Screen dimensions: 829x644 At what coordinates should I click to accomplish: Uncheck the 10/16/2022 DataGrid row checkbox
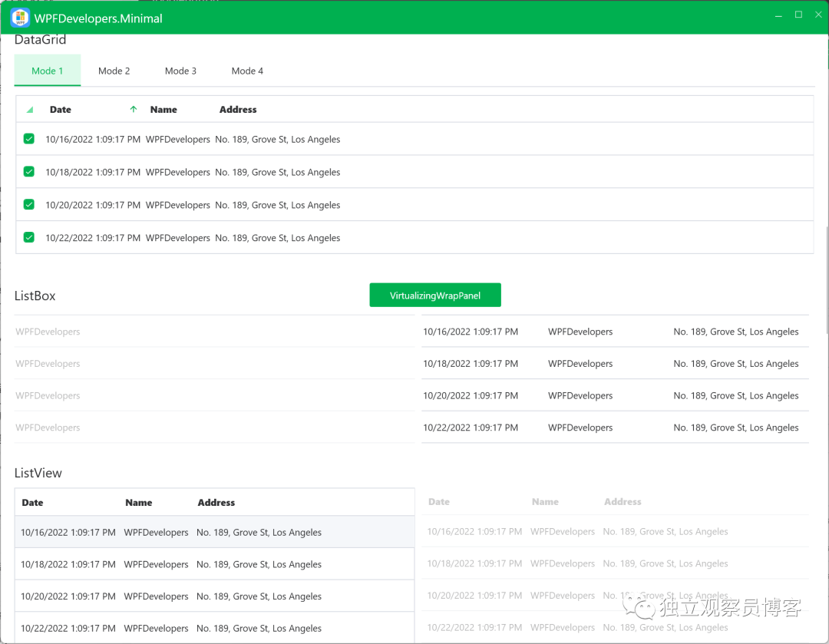pyautogui.click(x=29, y=139)
